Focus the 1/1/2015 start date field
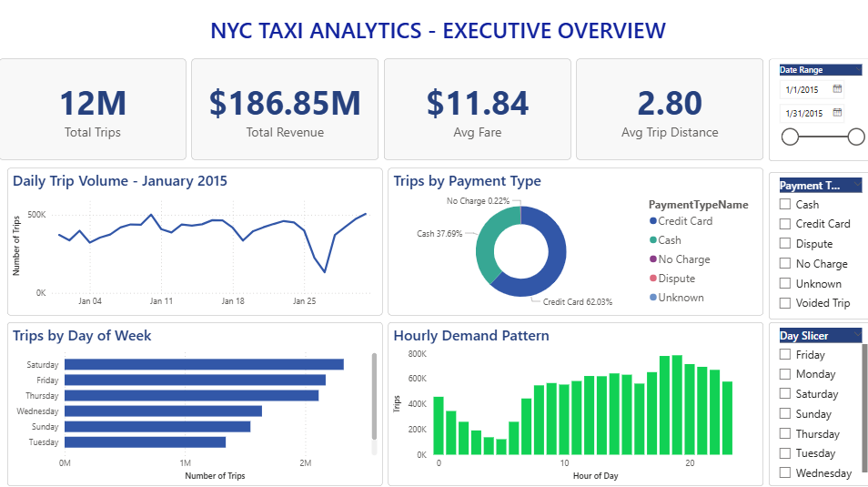 point(812,89)
